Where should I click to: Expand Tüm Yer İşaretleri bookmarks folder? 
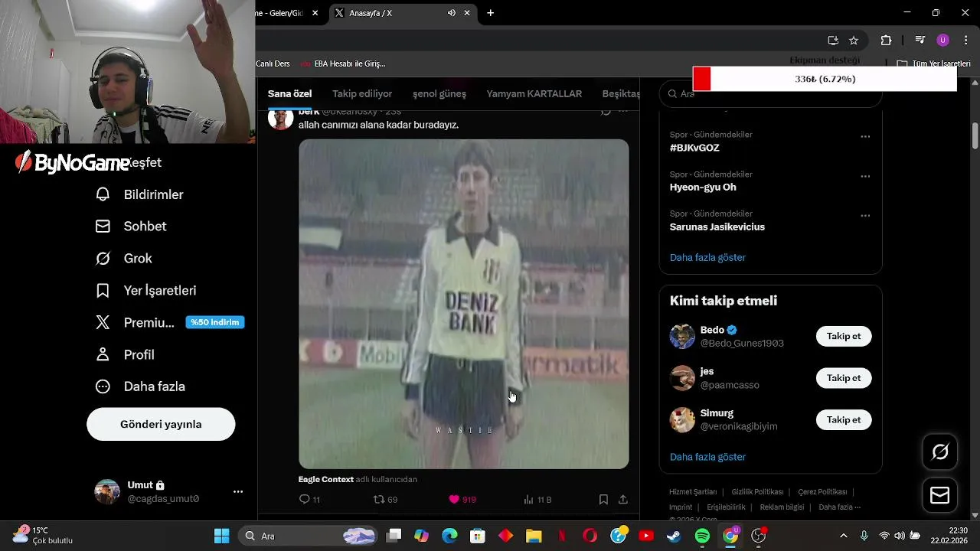[x=933, y=64]
